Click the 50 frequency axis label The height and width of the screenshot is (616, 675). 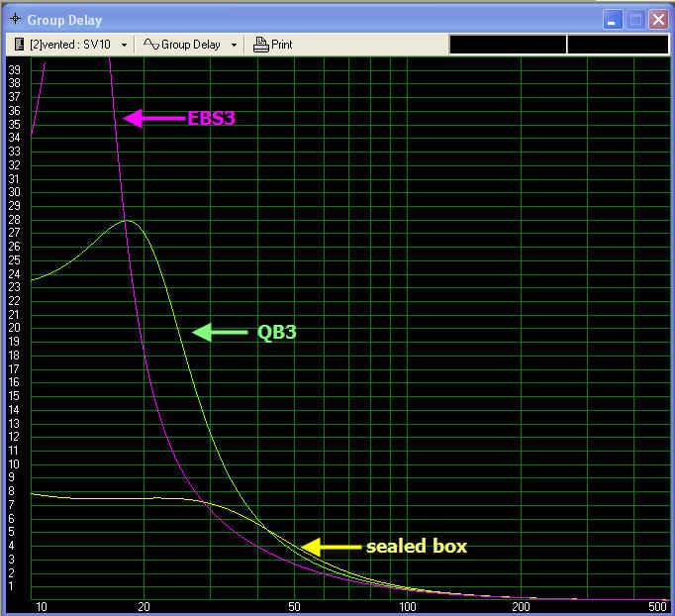294,607
